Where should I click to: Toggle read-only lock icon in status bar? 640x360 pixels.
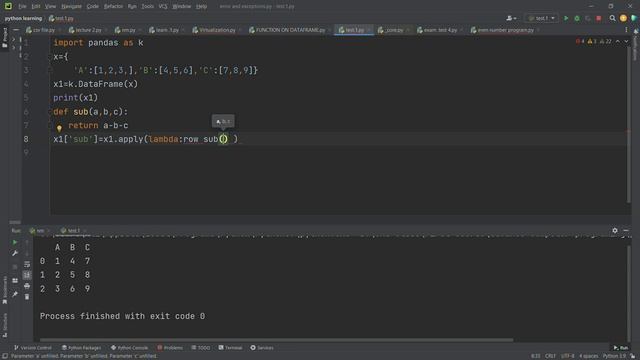[633, 356]
